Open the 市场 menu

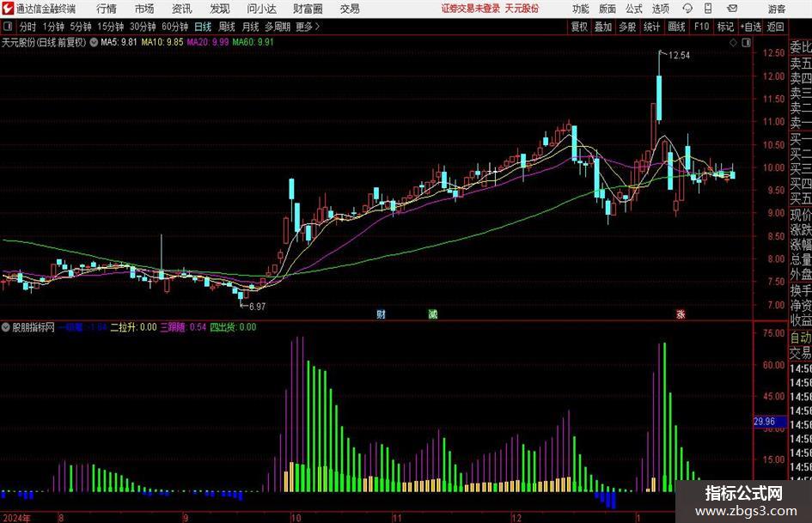coord(144,9)
